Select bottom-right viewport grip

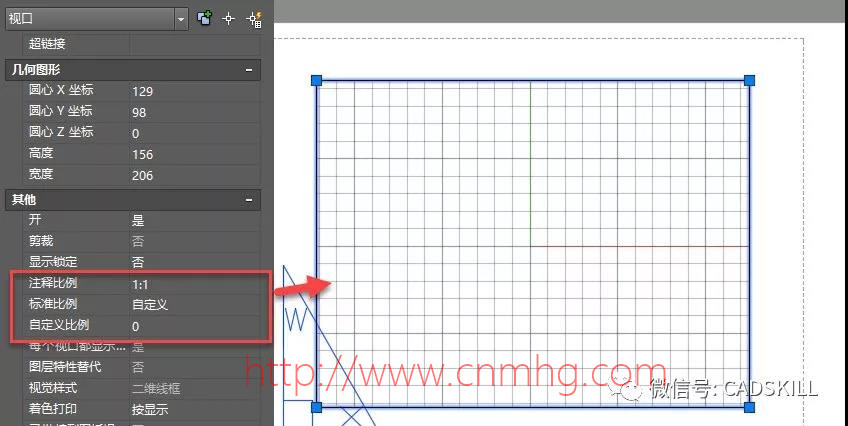tap(749, 407)
